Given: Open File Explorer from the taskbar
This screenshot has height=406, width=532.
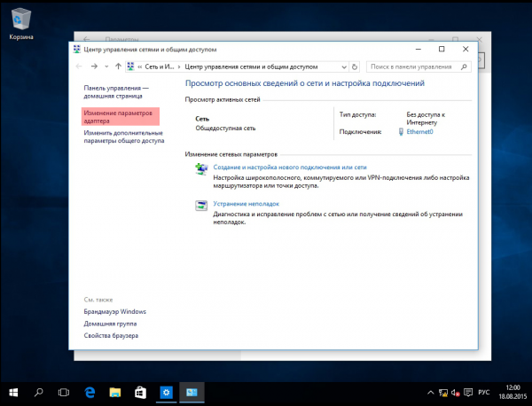Looking at the screenshot, I should (115, 393).
